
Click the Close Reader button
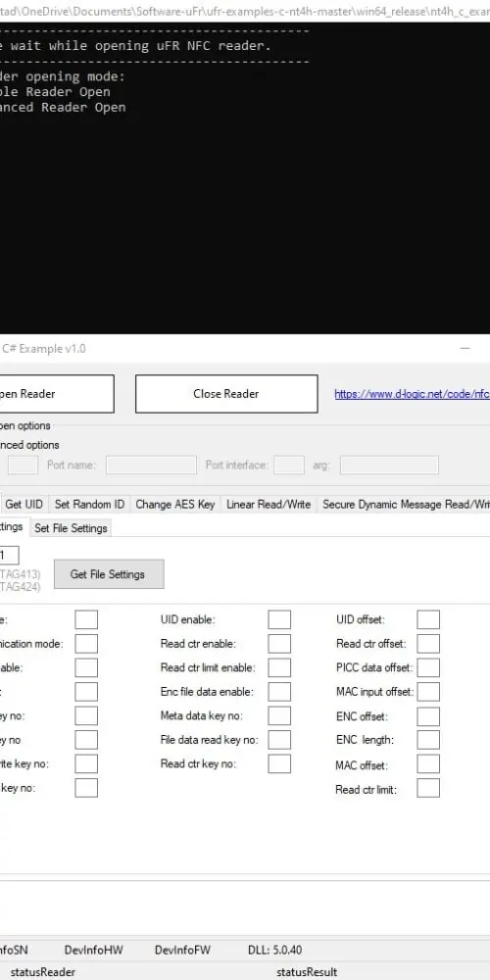pyautogui.click(x=226, y=394)
